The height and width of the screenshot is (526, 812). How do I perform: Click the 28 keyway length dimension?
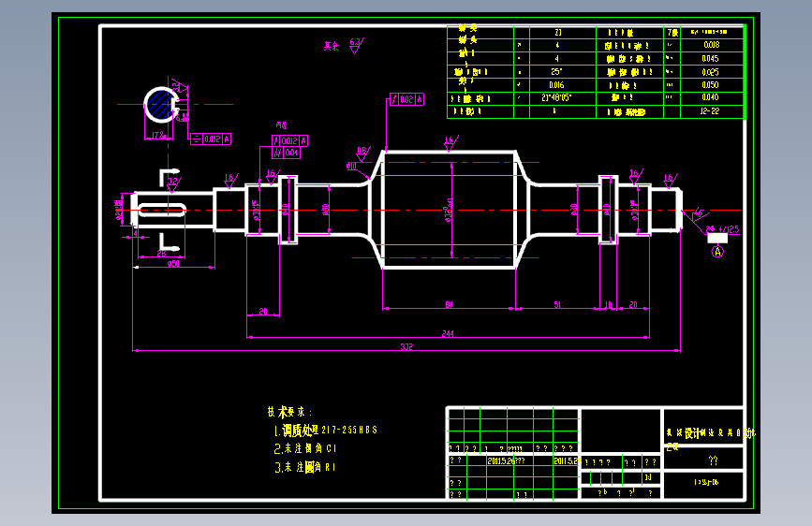[x=162, y=253]
